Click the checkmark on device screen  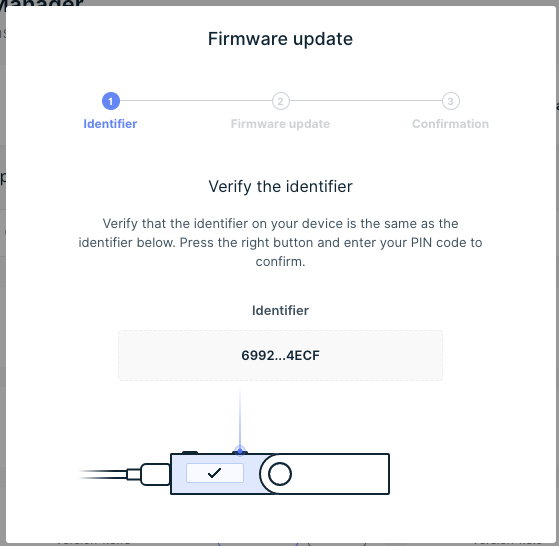215,473
